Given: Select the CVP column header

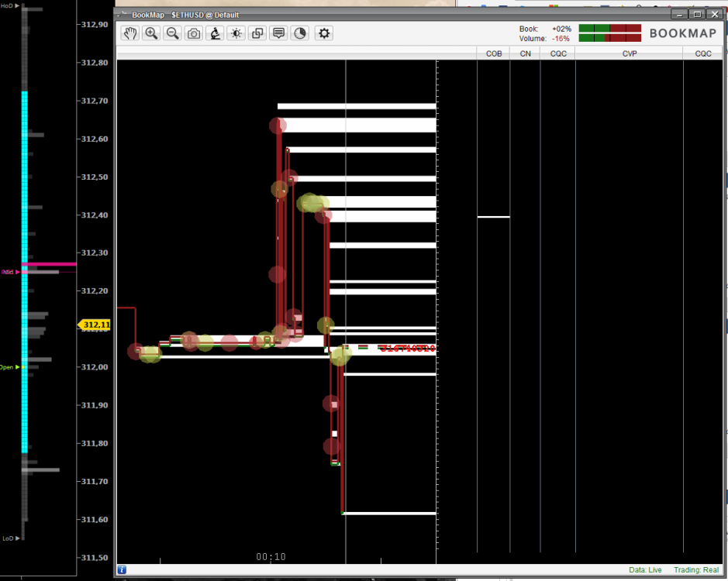Looking at the screenshot, I should tap(629, 53).
